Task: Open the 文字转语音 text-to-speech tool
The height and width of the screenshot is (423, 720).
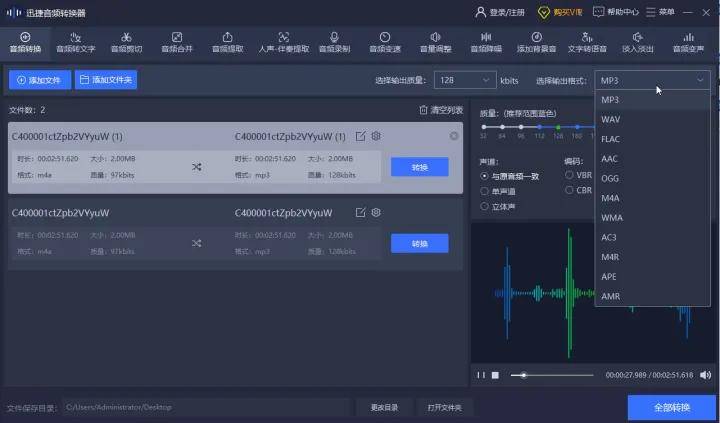Action: tap(587, 43)
